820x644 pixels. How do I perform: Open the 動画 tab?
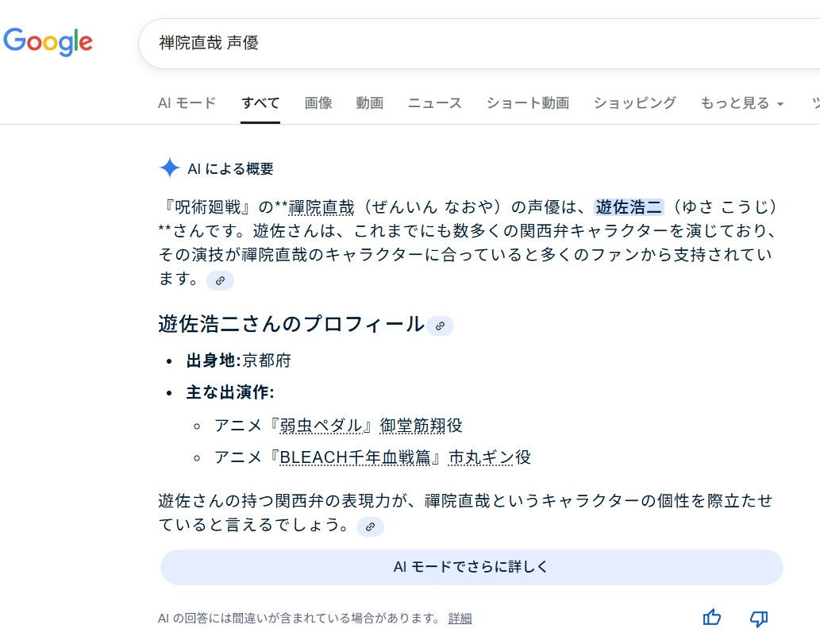click(x=370, y=103)
